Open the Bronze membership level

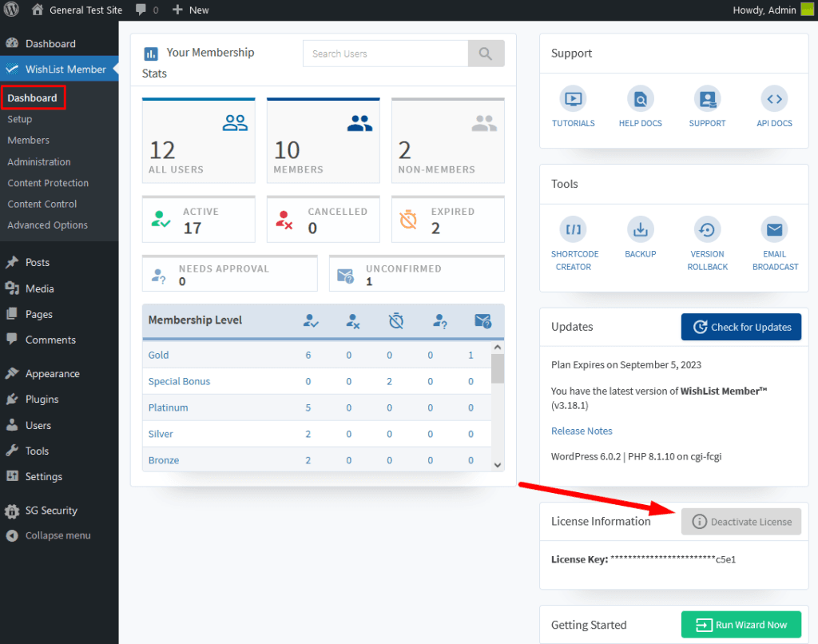pos(163,459)
